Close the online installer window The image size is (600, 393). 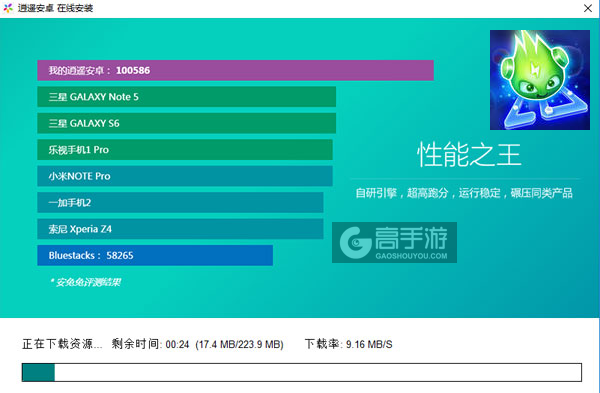(588, 8)
